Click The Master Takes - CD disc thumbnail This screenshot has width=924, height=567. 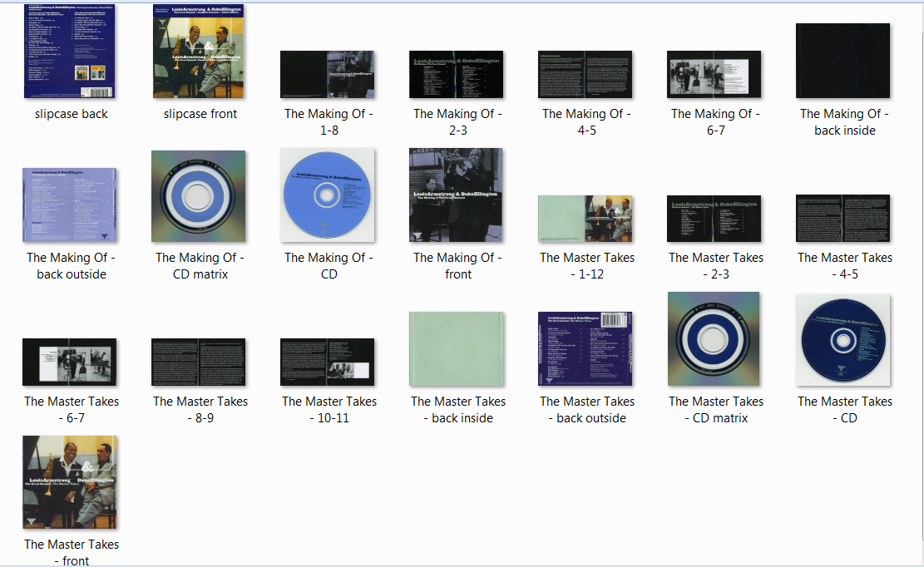(842, 340)
